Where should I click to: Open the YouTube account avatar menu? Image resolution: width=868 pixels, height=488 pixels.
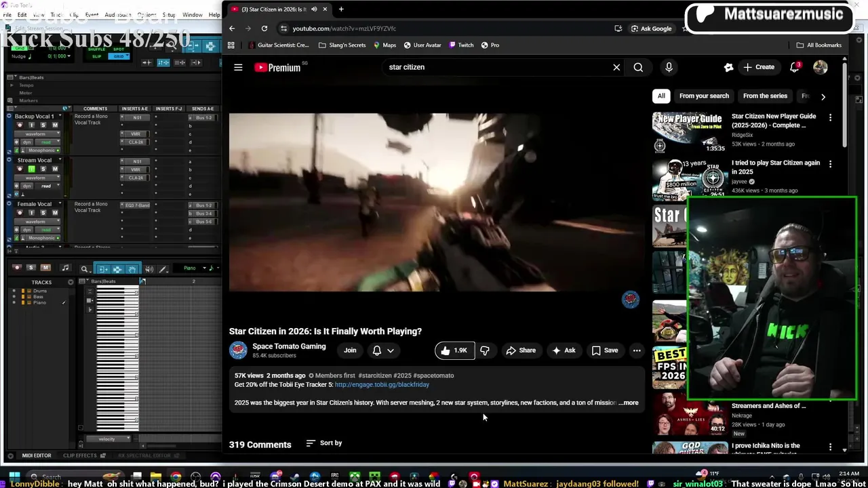point(821,67)
